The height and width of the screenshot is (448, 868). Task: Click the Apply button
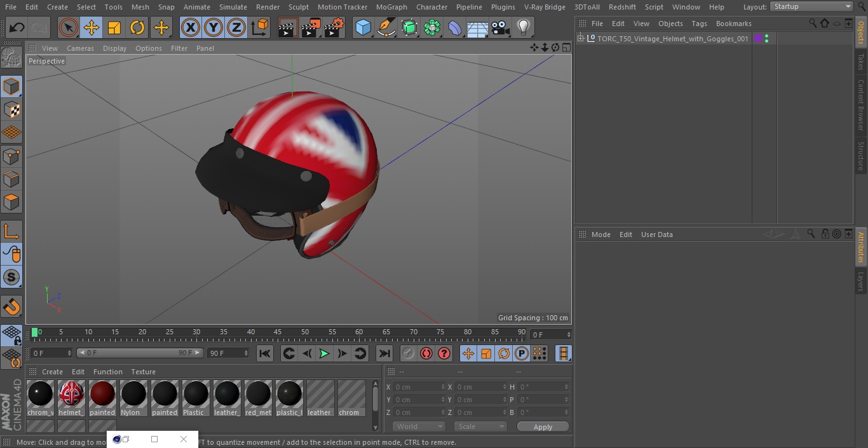click(543, 427)
